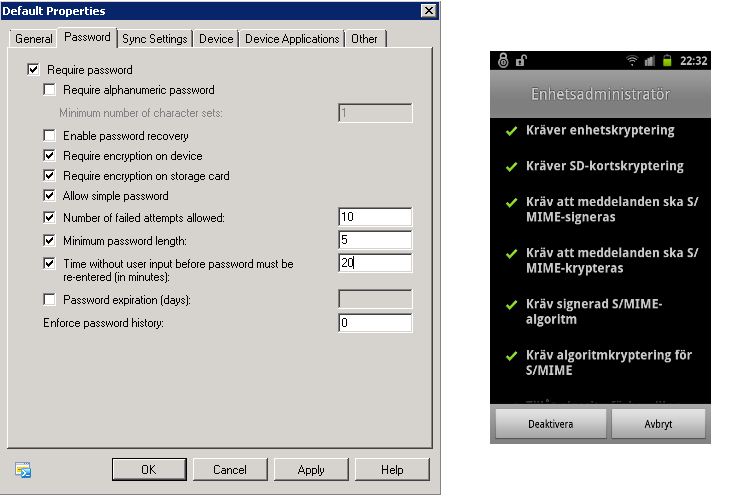Check Enable password recovery option
Viewport: 745px width, 497px height.
point(50,135)
